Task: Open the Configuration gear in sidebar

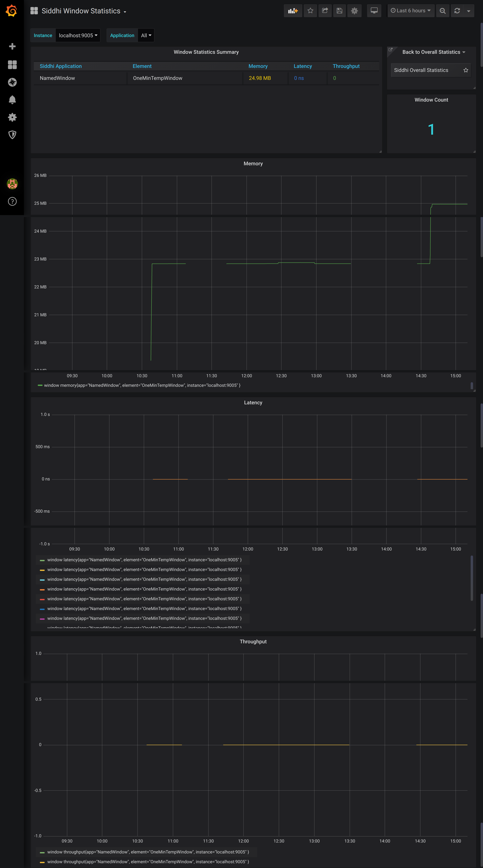Action: click(x=12, y=117)
